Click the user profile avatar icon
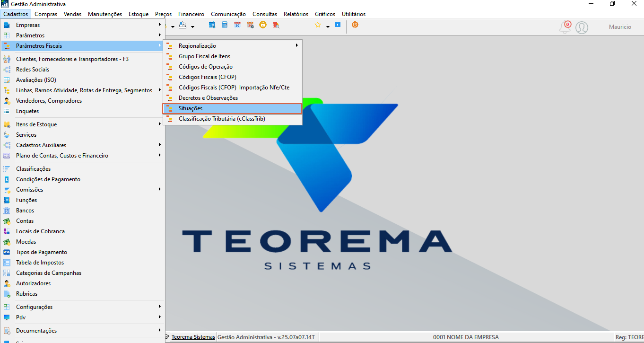644x343 pixels. [x=582, y=27]
